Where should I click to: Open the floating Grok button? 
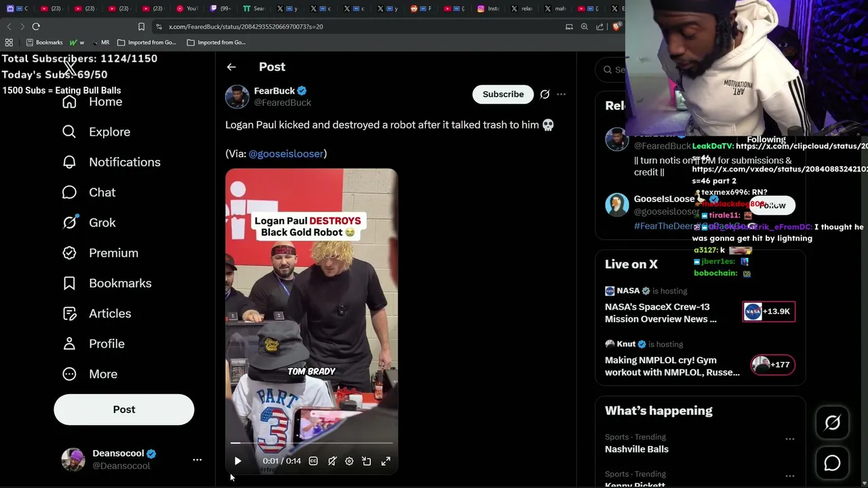(x=832, y=423)
